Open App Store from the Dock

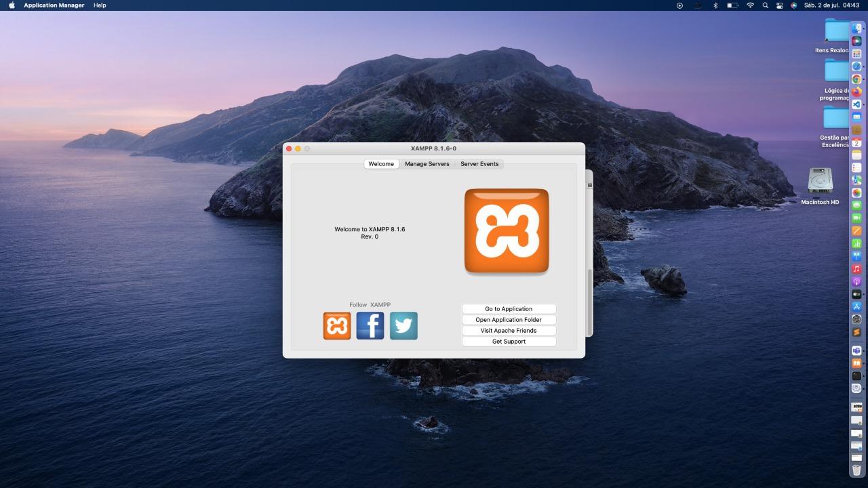(x=856, y=306)
